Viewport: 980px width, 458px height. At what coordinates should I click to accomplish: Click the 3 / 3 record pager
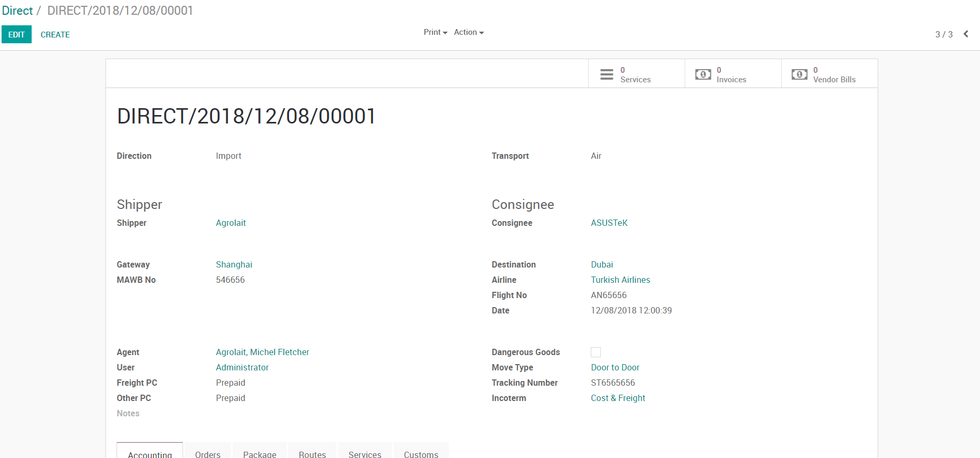(944, 35)
